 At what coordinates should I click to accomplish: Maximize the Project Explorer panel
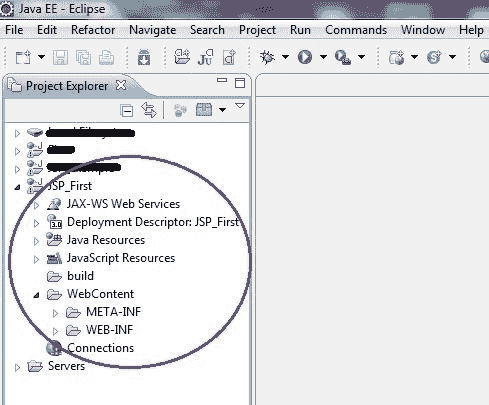tap(240, 83)
